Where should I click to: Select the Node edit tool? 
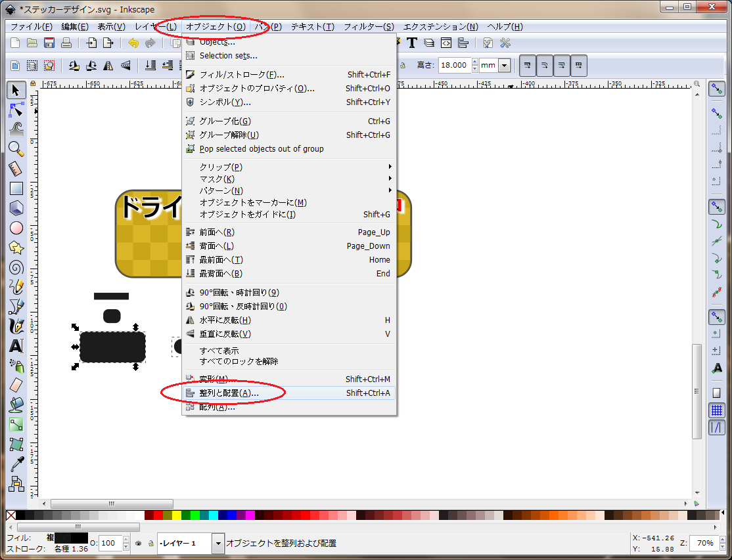pyautogui.click(x=16, y=109)
